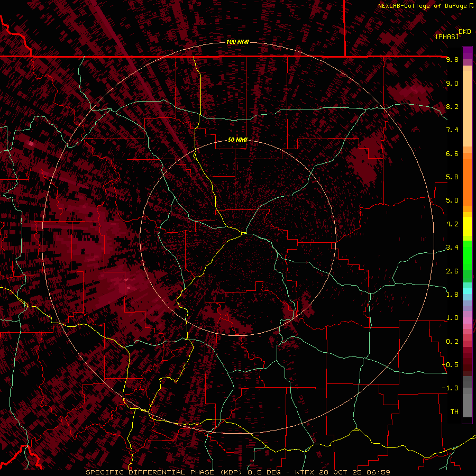This screenshot has width=476, height=476.
Task: Click the 5.0 value on color scale
Action: click(x=452, y=200)
